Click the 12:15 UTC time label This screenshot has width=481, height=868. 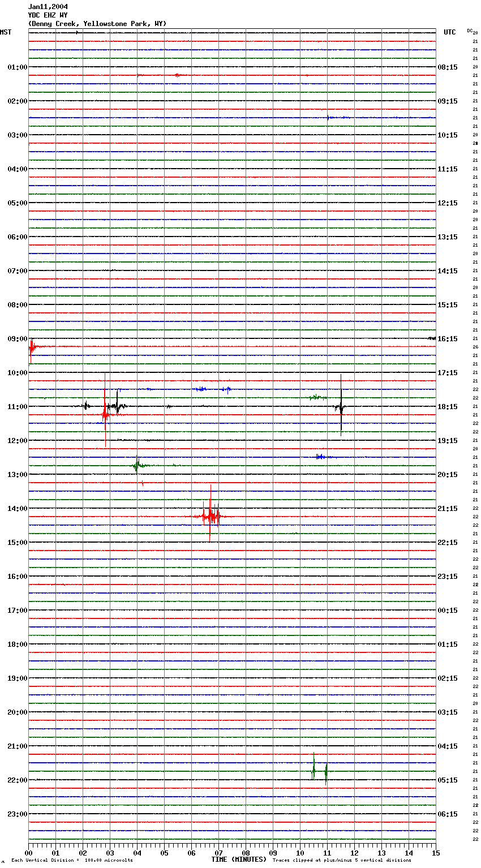coord(448,203)
